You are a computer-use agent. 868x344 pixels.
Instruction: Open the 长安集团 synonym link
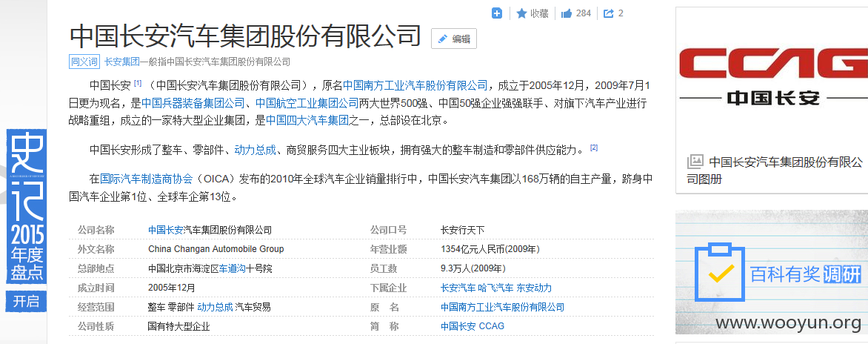pyautogui.click(x=121, y=62)
